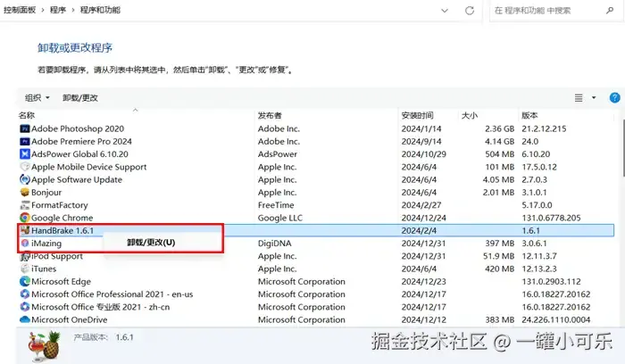Select the Google Chrome program name
Image resolution: width=625 pixels, height=364 pixels.
click(62, 218)
